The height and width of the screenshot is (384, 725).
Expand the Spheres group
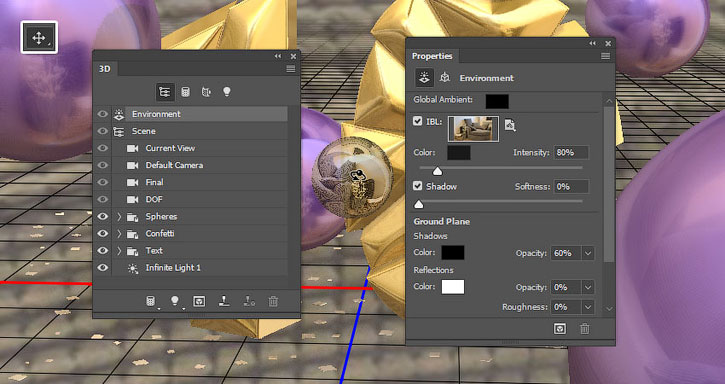click(119, 217)
